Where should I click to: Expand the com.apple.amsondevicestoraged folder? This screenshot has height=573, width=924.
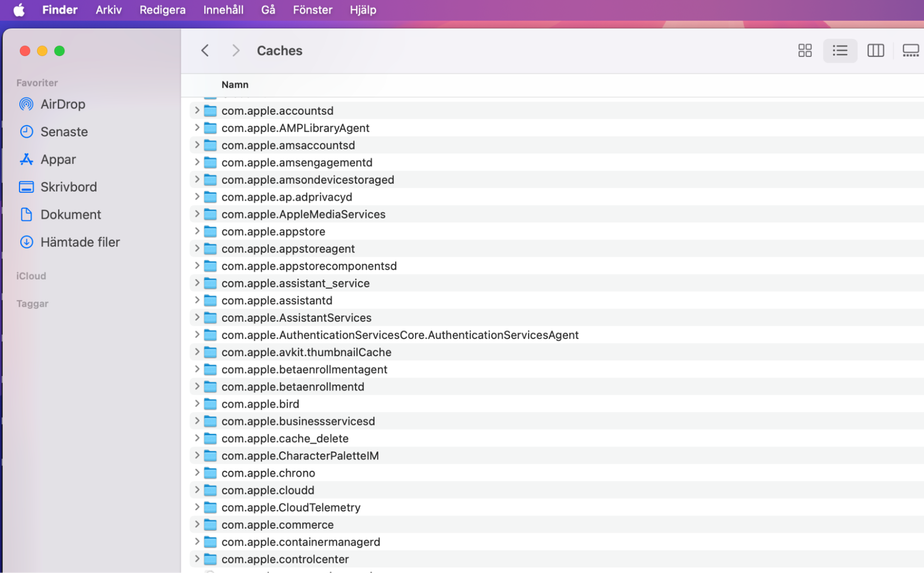197,179
